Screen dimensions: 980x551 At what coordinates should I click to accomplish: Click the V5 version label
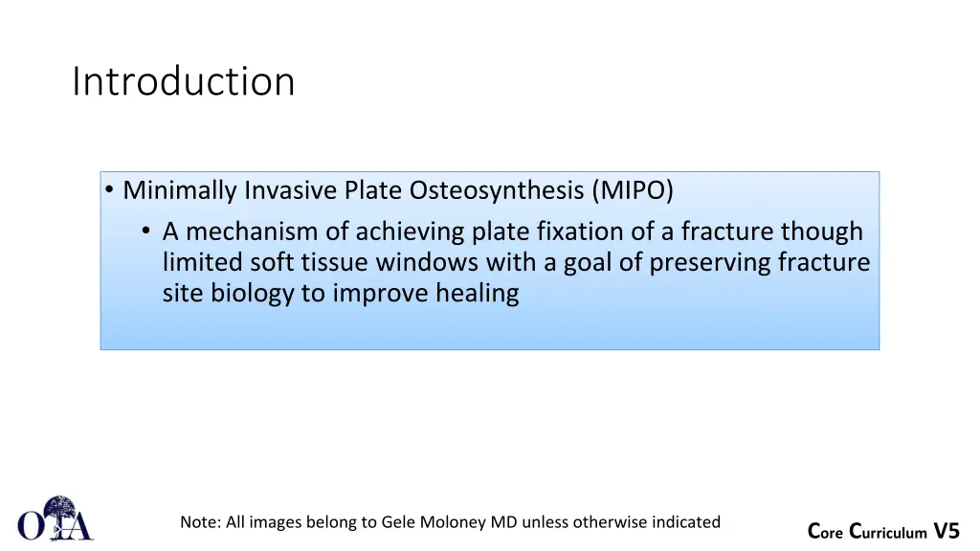point(947,531)
